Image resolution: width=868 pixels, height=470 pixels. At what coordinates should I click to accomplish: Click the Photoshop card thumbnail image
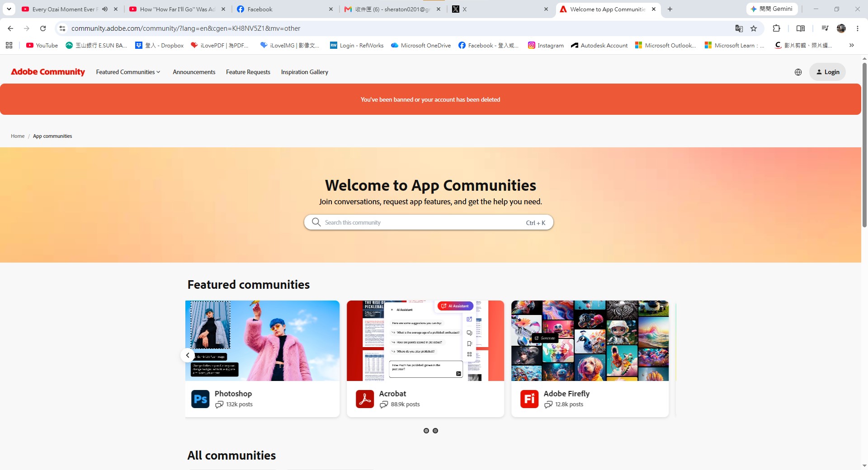(x=262, y=341)
